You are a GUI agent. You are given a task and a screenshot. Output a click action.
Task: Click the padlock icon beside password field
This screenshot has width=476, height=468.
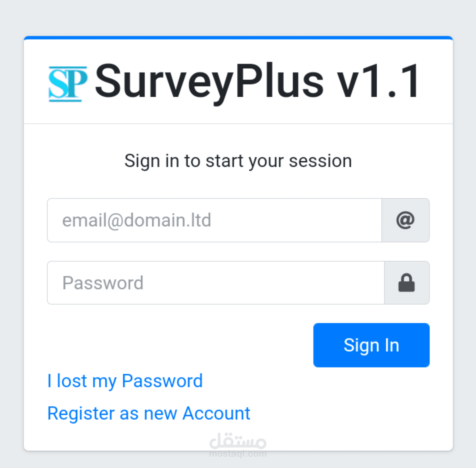click(407, 283)
